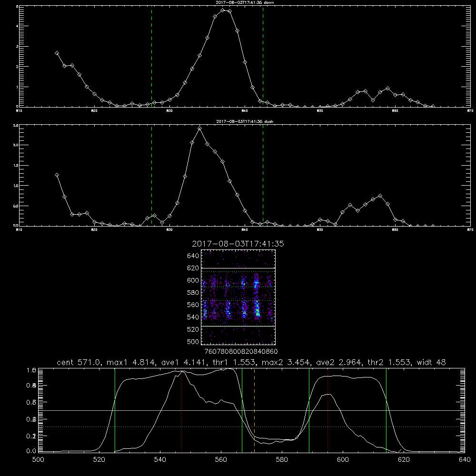Click red dotted peak line near 595
476x476 pixels.
tap(328, 410)
